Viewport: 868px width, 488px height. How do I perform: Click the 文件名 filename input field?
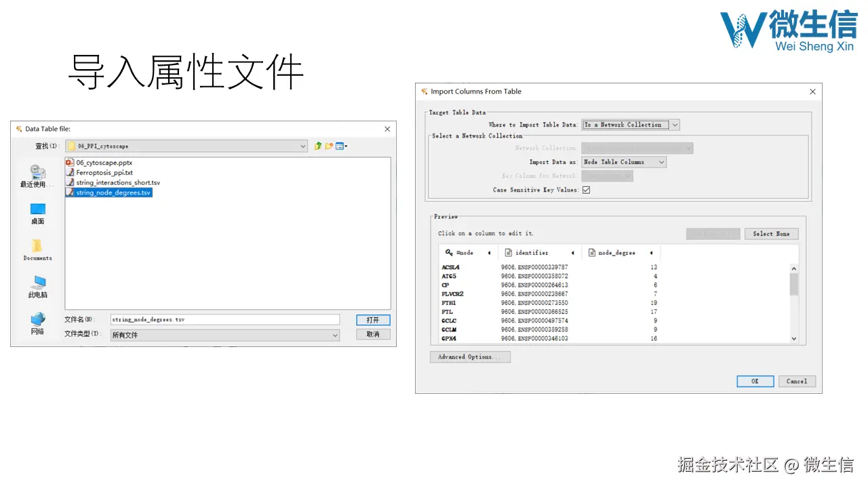click(224, 319)
